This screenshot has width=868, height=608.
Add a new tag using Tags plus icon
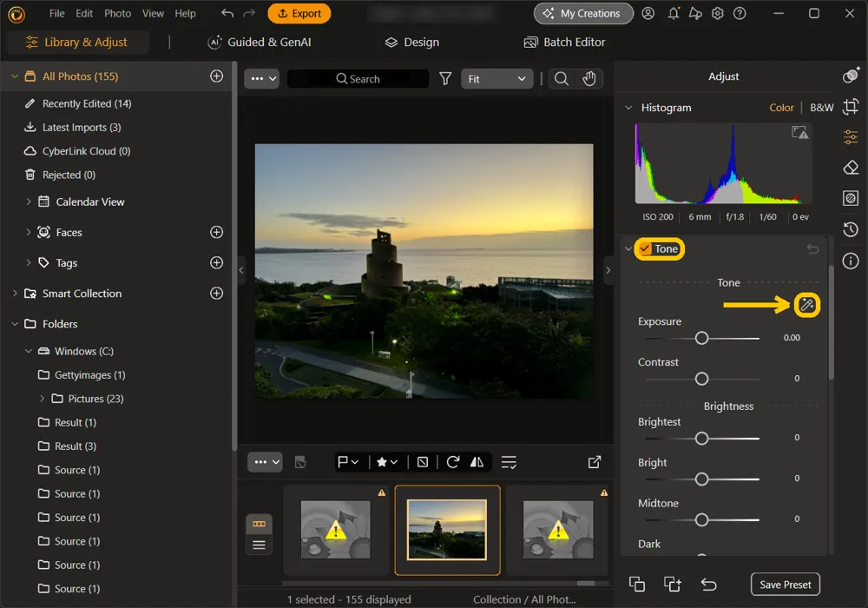coord(216,262)
